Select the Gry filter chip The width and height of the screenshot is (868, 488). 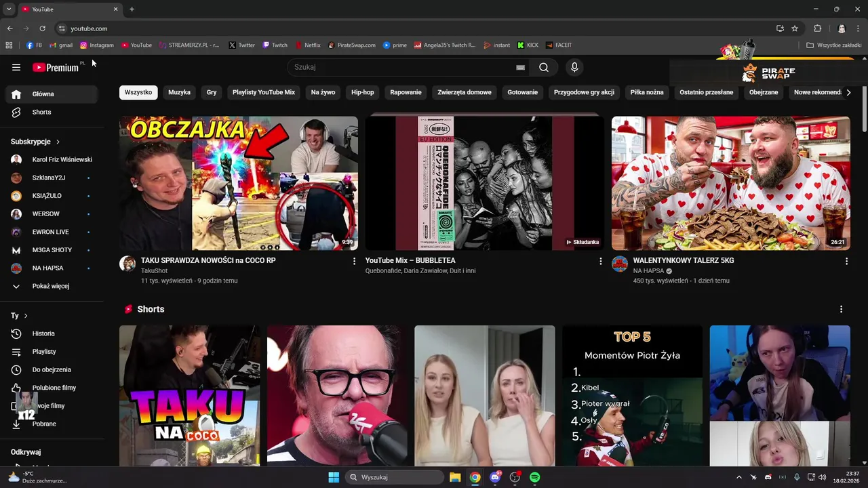pyautogui.click(x=212, y=92)
